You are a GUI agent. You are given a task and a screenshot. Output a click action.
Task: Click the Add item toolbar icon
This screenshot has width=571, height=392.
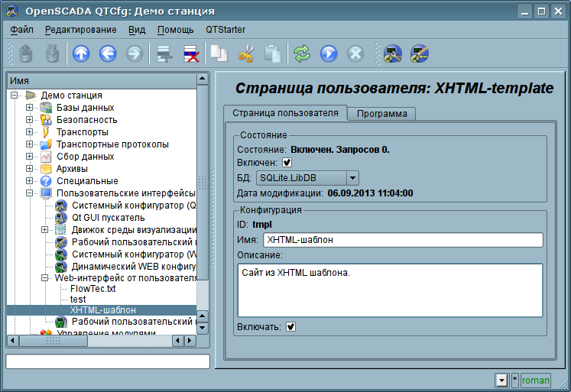[162, 53]
